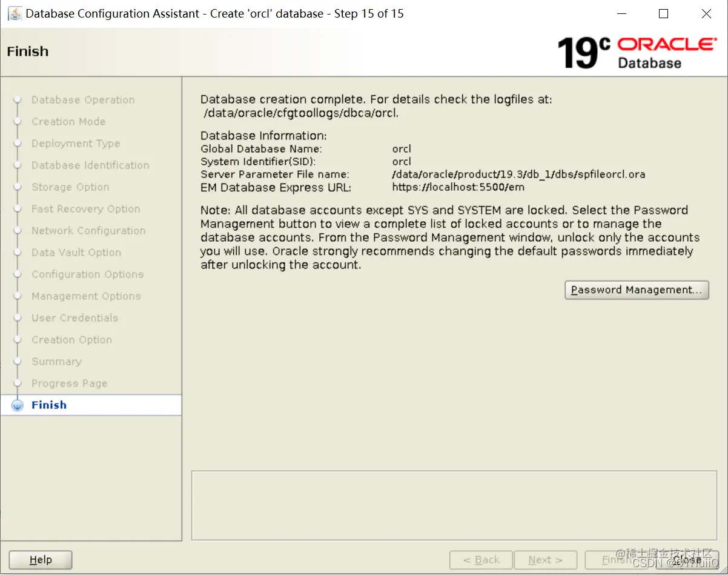Select the Database Operation step

tap(83, 100)
